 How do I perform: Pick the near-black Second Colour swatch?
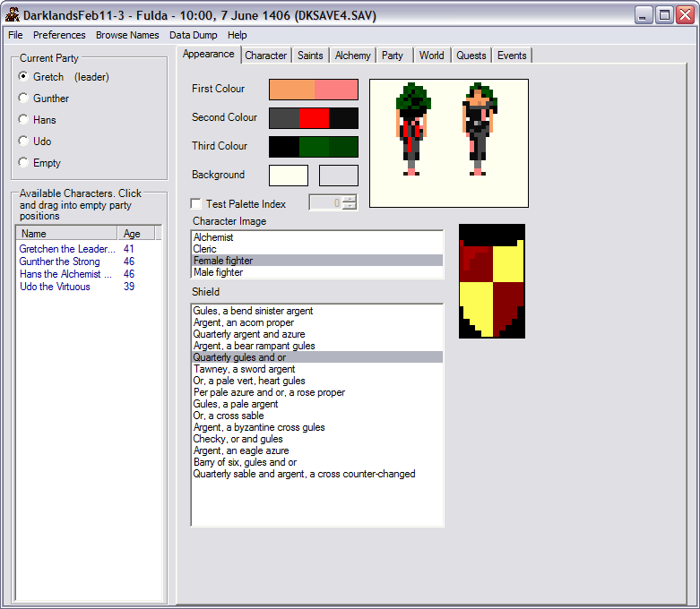(x=343, y=118)
